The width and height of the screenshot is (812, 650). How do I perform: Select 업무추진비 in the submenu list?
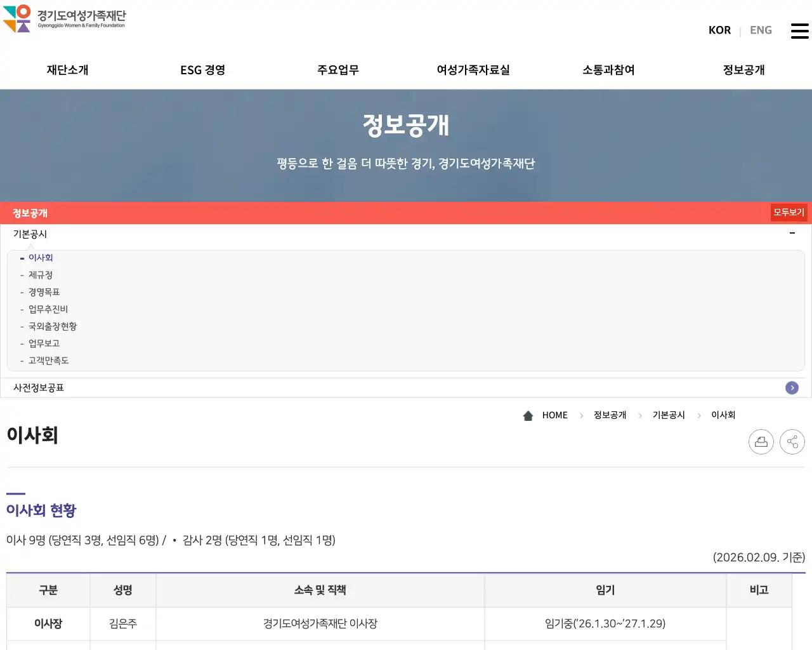coord(48,309)
